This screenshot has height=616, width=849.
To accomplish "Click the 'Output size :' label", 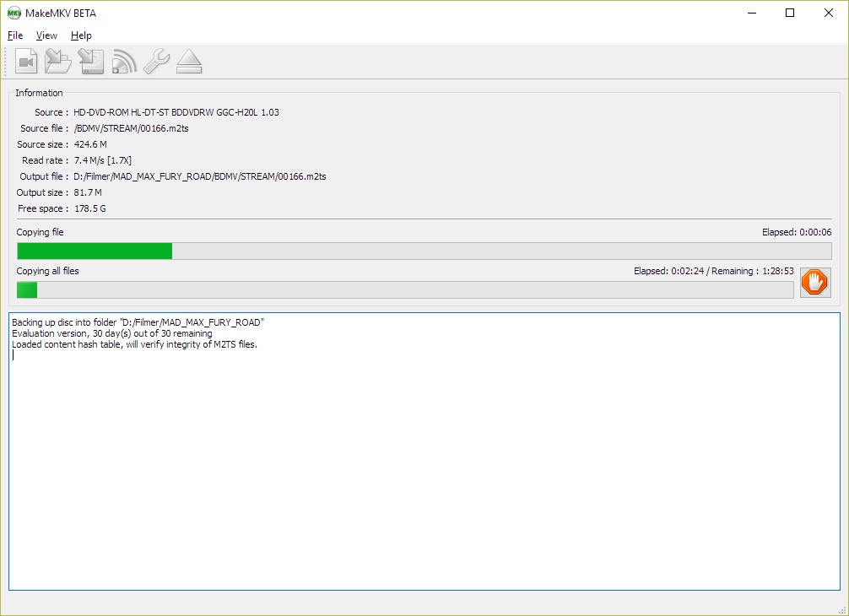I will pos(43,192).
